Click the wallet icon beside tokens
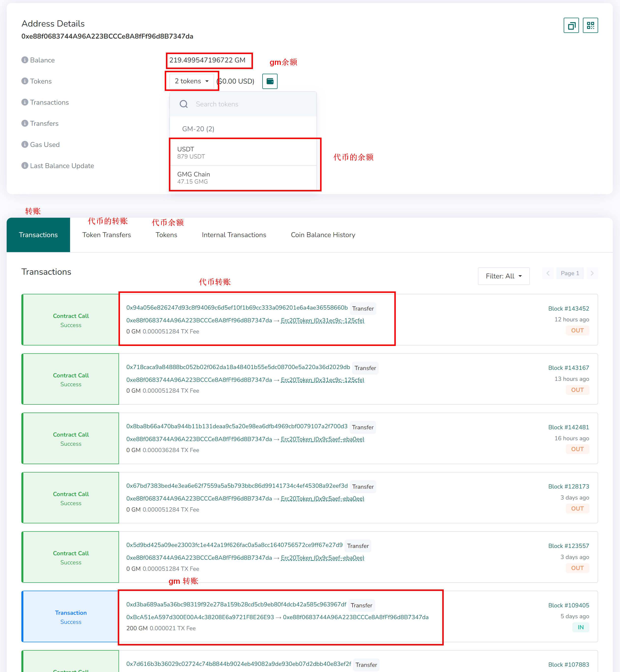 [270, 81]
